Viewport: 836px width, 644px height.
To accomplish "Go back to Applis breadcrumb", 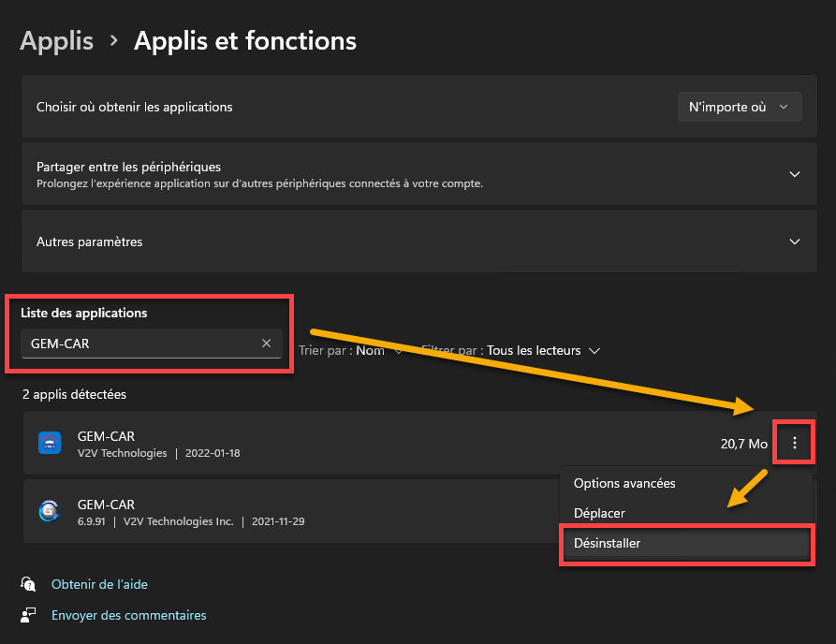I will [56, 40].
